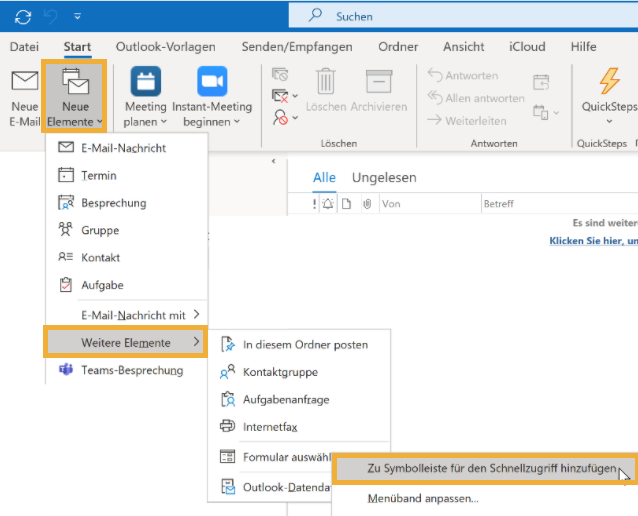The height and width of the screenshot is (516, 638).
Task: Select E-Mail-Nachricht from the menu
Action: point(127,148)
